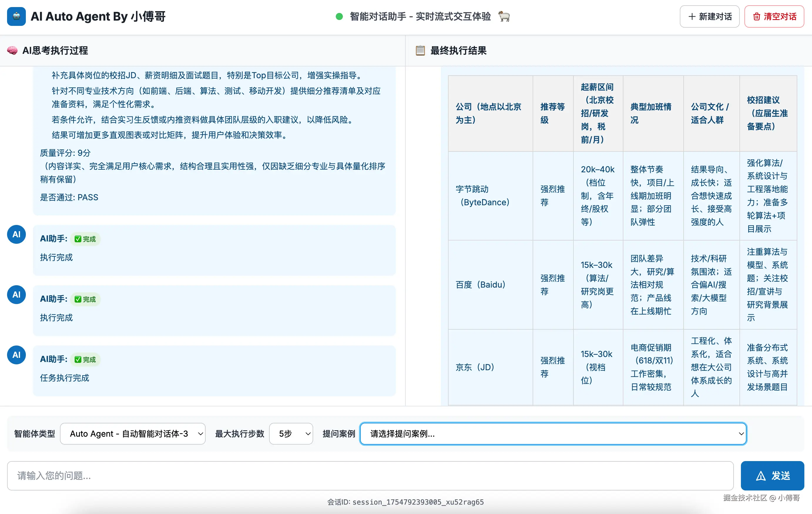Click the green checkmark 完成 badge
The image size is (812, 514).
pyautogui.click(x=85, y=239)
